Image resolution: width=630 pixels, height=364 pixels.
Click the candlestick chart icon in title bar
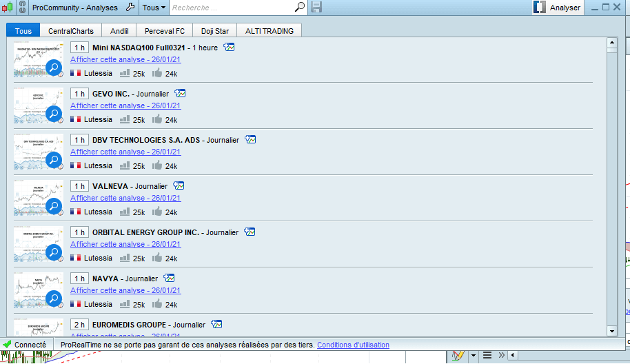point(7,7)
